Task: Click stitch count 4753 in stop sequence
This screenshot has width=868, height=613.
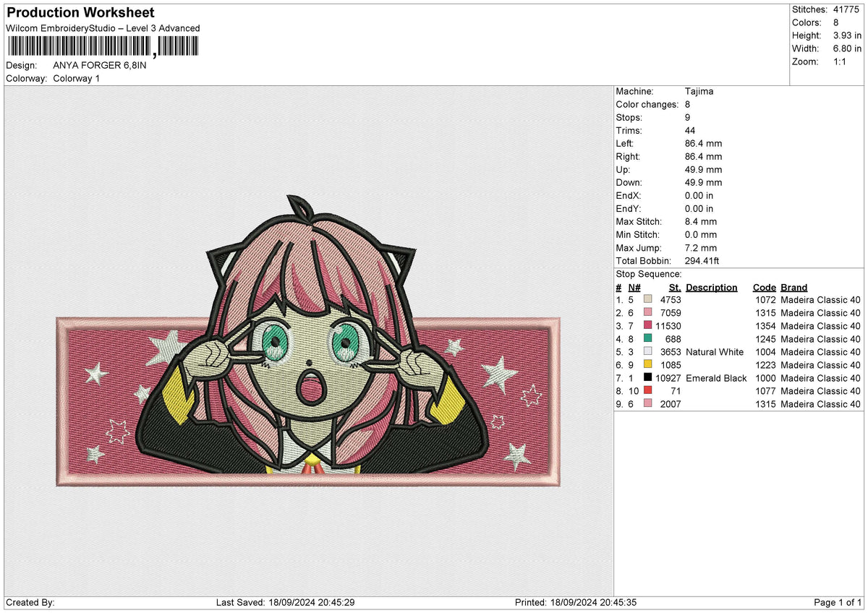Action: click(x=671, y=300)
